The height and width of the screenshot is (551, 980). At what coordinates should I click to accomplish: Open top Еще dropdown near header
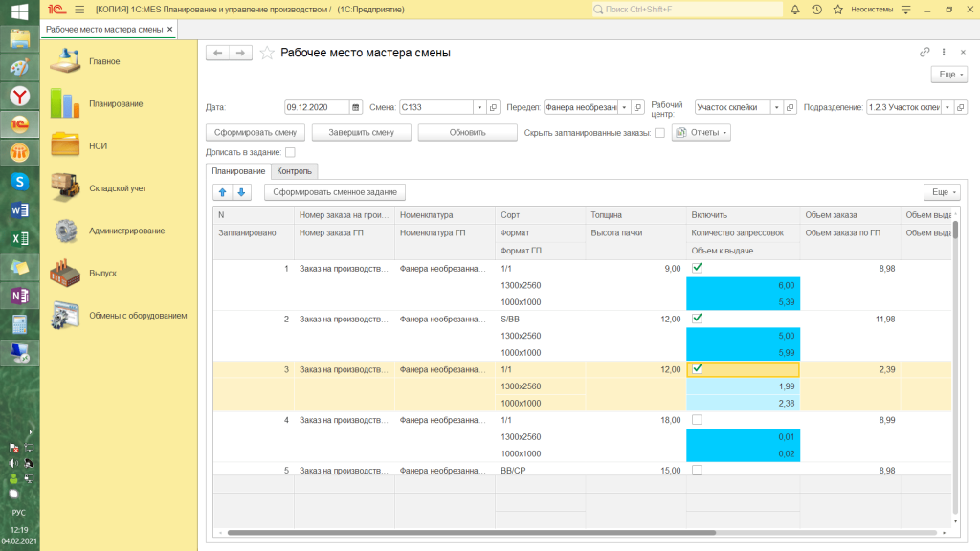tap(949, 75)
